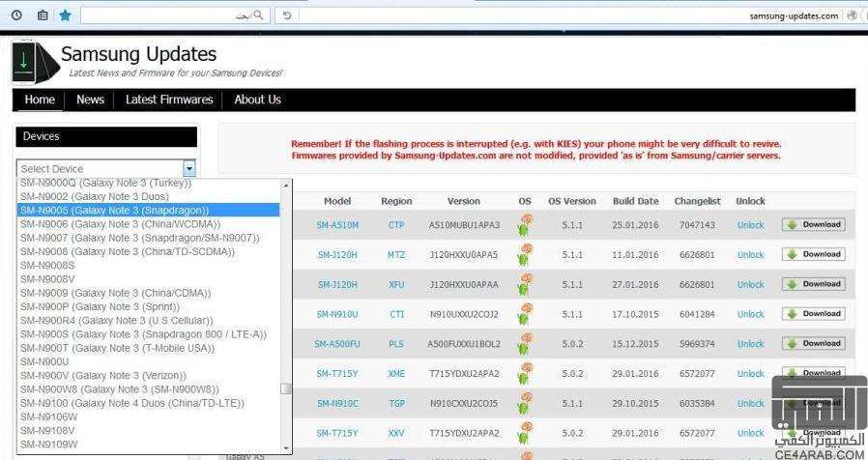Click the OS Version column header
The height and width of the screenshot is (460, 868).
tap(572, 202)
